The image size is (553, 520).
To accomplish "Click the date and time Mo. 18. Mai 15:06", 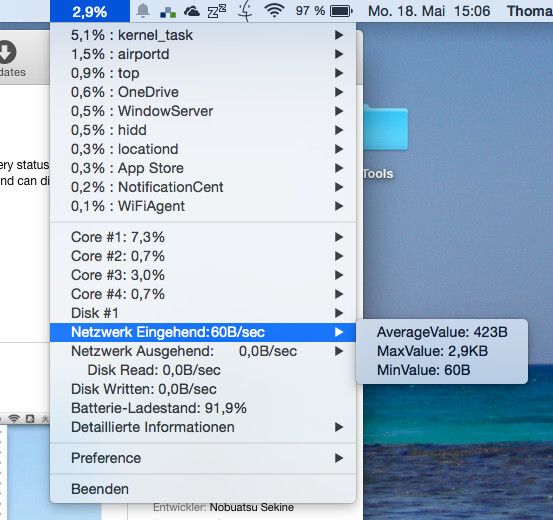I will [429, 11].
